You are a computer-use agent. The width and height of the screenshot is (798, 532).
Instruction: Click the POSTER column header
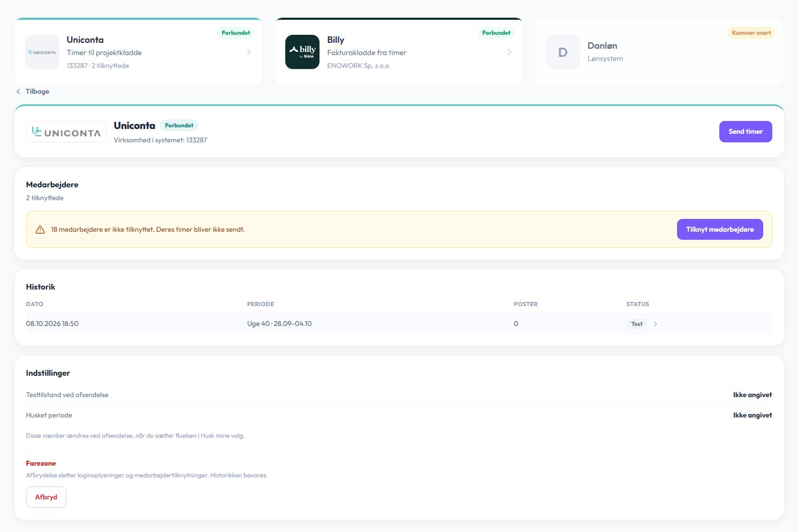pyautogui.click(x=526, y=304)
